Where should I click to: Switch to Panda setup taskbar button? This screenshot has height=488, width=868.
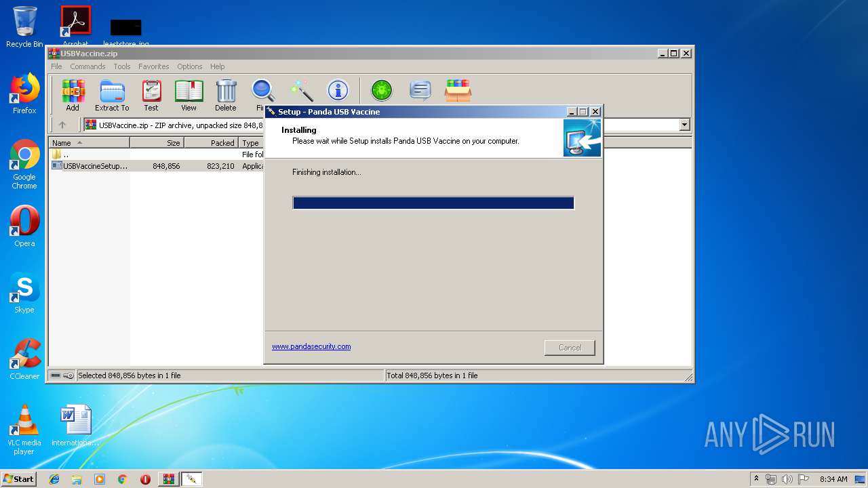[192, 479]
